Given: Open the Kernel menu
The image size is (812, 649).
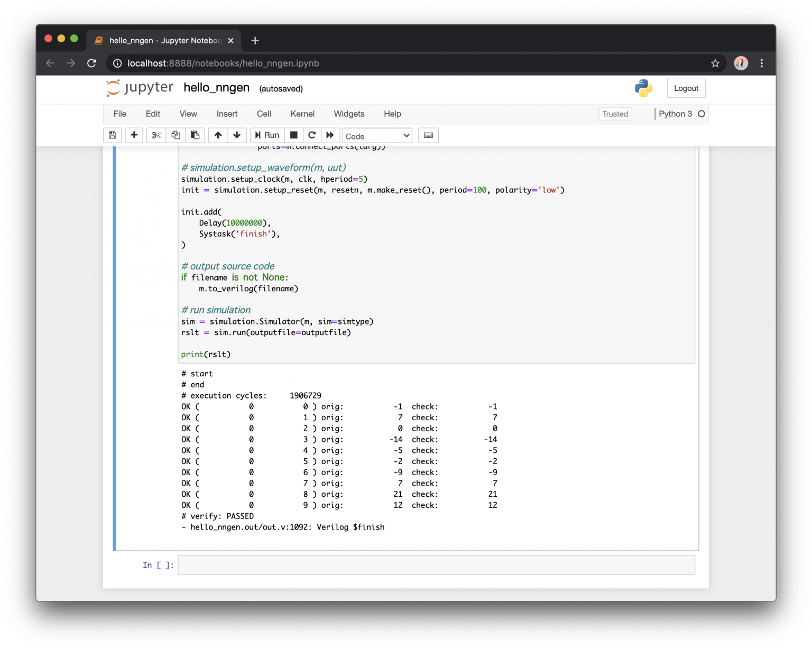Looking at the screenshot, I should 302,114.
